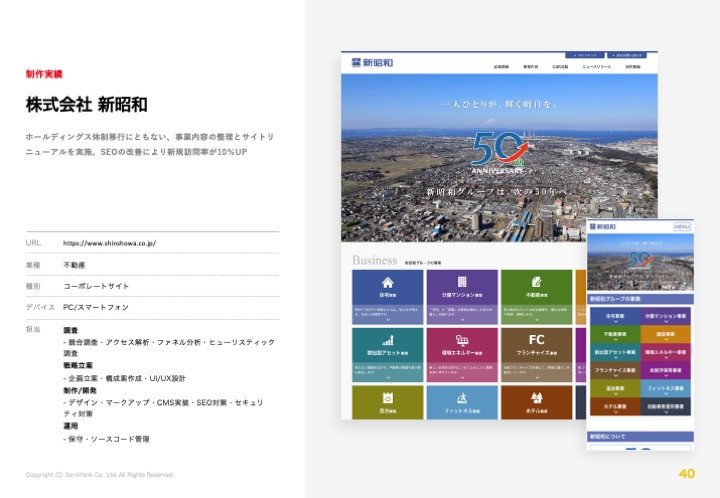Expand the chevron under the フランチャイズ desktop tile
The image size is (720, 498).
(x=537, y=377)
